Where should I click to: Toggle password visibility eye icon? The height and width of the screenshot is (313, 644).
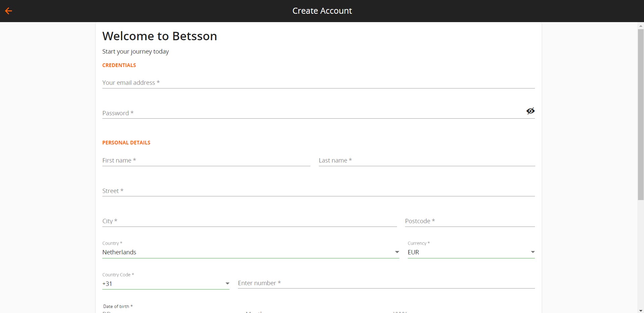pos(530,111)
